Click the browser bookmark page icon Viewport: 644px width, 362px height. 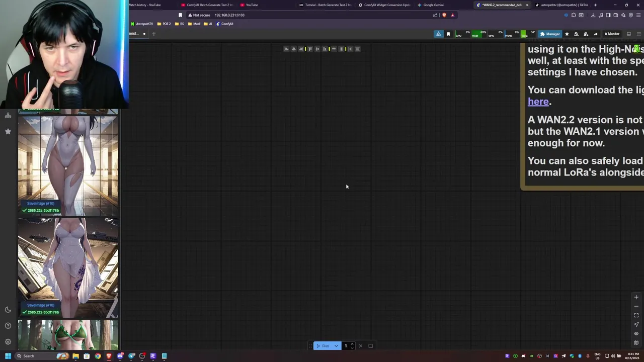(180, 15)
